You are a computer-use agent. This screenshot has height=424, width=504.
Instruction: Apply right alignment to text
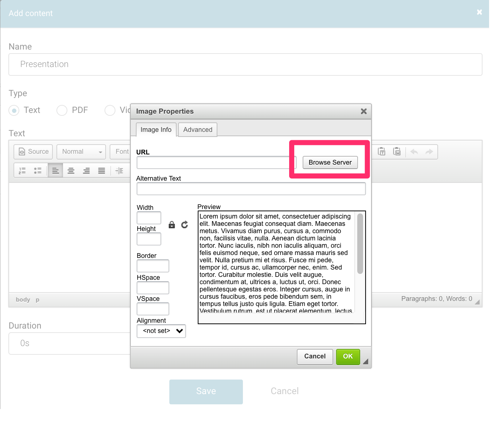(86, 170)
